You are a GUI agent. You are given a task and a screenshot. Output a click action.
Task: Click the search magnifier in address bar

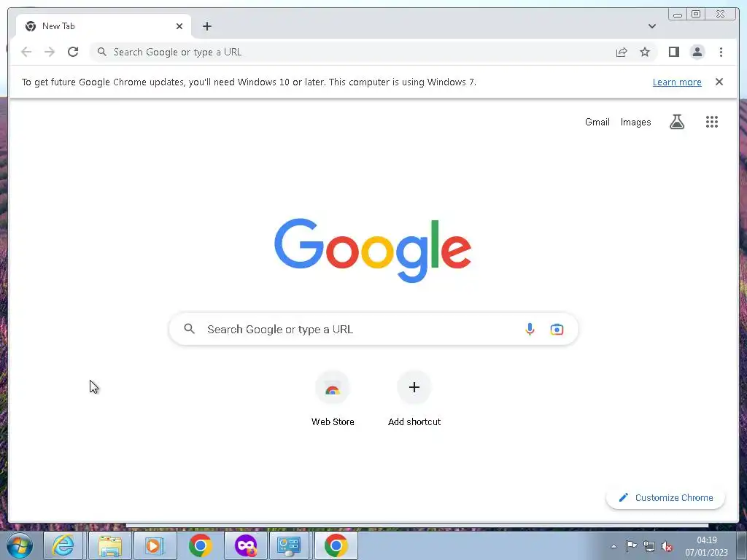102,52
